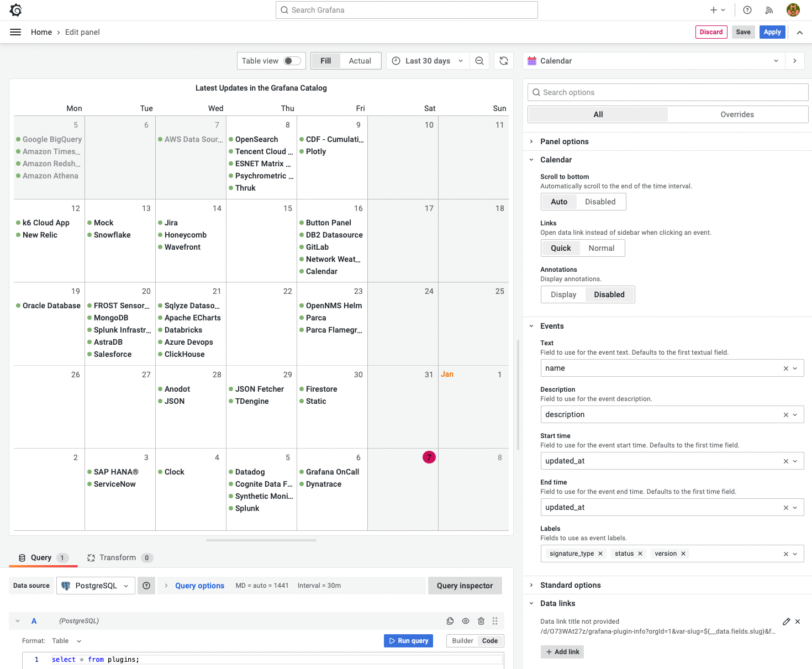Clear all Labels values
This screenshot has height=669, width=812.
(785, 554)
